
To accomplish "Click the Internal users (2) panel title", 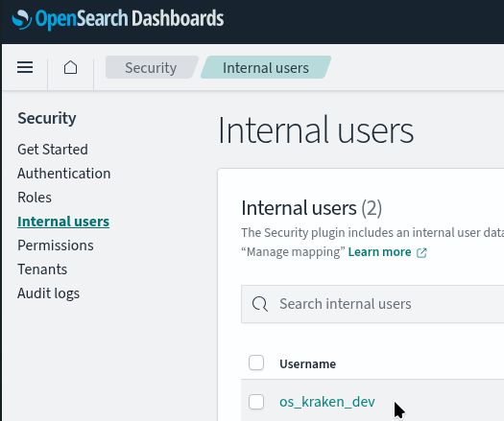I will (x=311, y=208).
